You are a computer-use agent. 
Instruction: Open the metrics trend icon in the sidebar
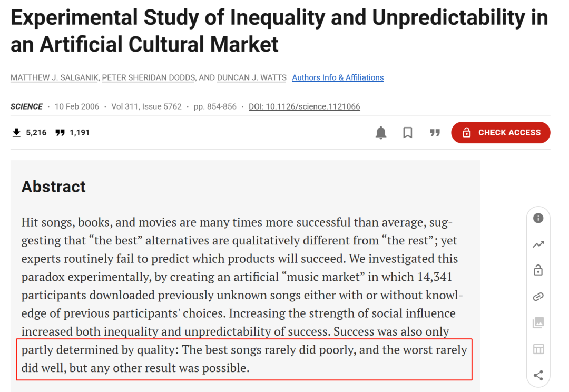[538, 244]
